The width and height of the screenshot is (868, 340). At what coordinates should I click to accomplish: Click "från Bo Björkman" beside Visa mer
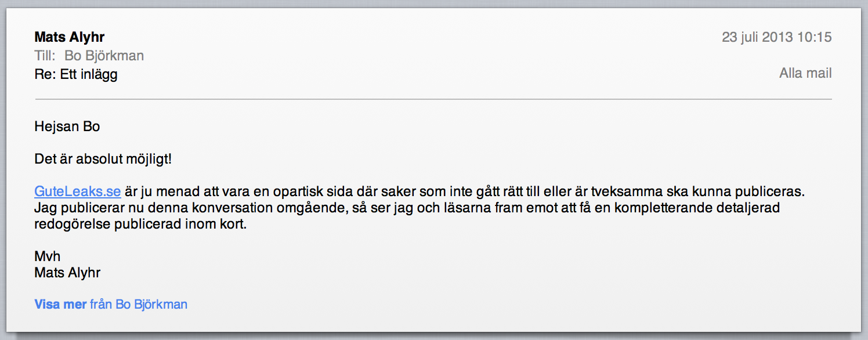pos(139,304)
